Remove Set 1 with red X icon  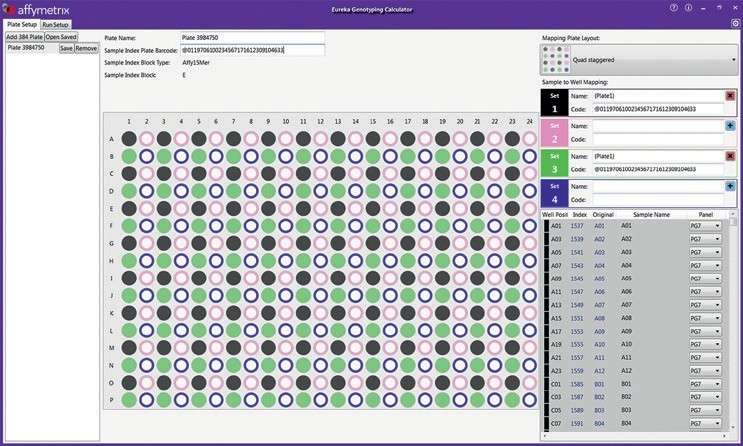pos(730,96)
